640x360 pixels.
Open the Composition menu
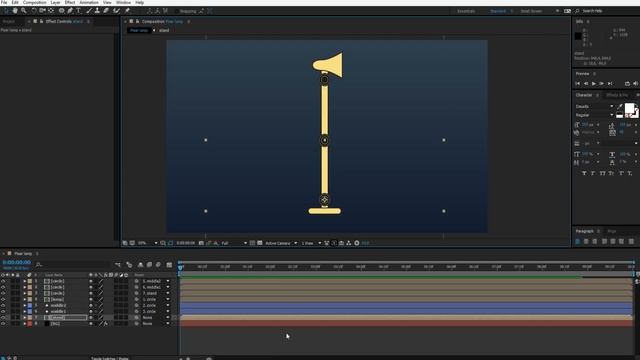pyautogui.click(x=35, y=2)
